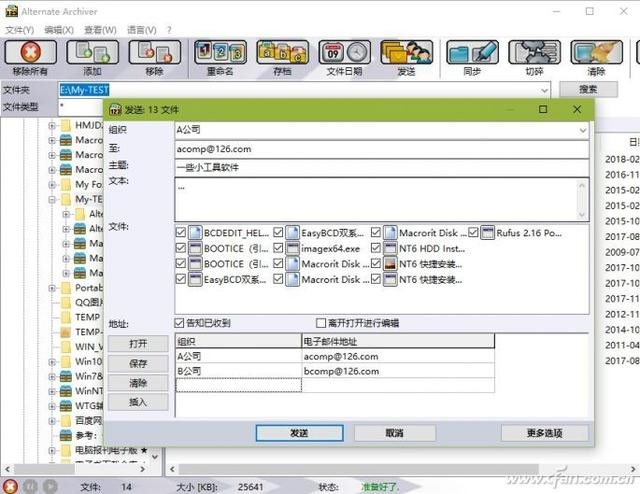Uncheck the BCDEDIT_HEL file checkbox
The height and width of the screenshot is (494, 640).
point(180,233)
